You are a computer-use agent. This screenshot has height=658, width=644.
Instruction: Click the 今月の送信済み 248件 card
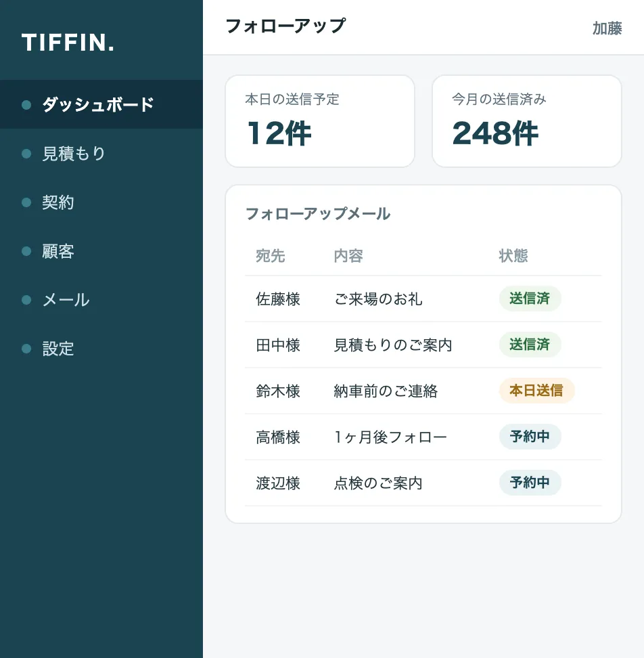[526, 121]
